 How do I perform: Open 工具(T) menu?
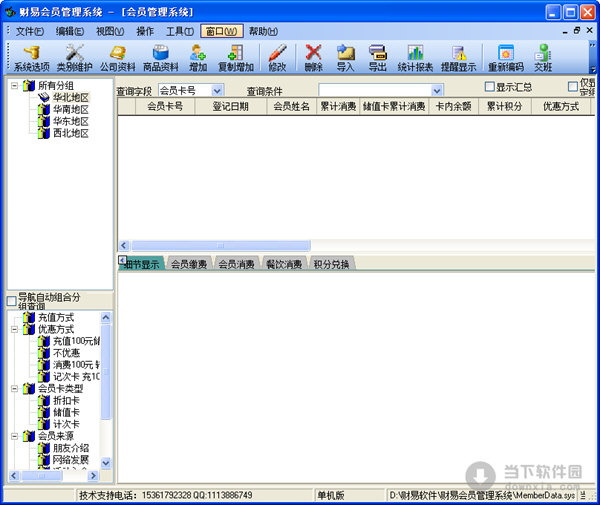(180, 31)
